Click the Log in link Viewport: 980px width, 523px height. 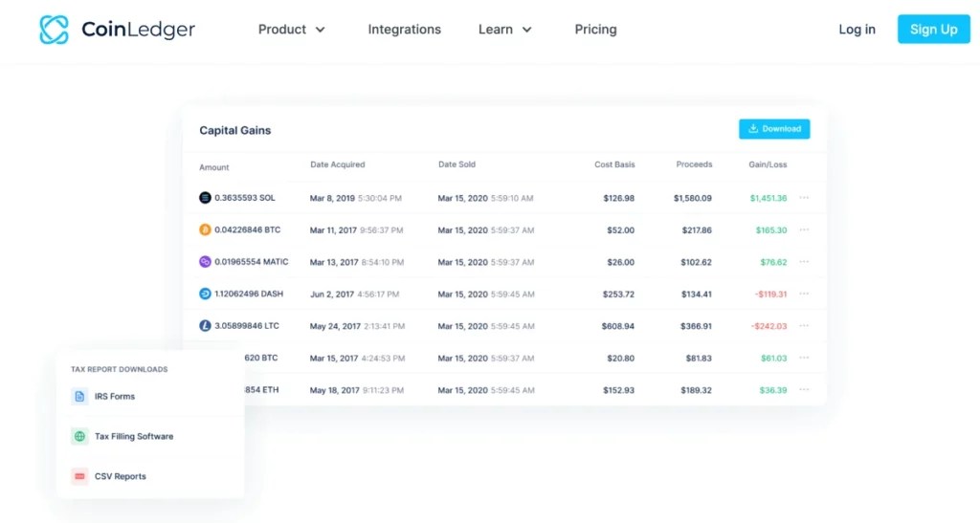click(x=857, y=30)
